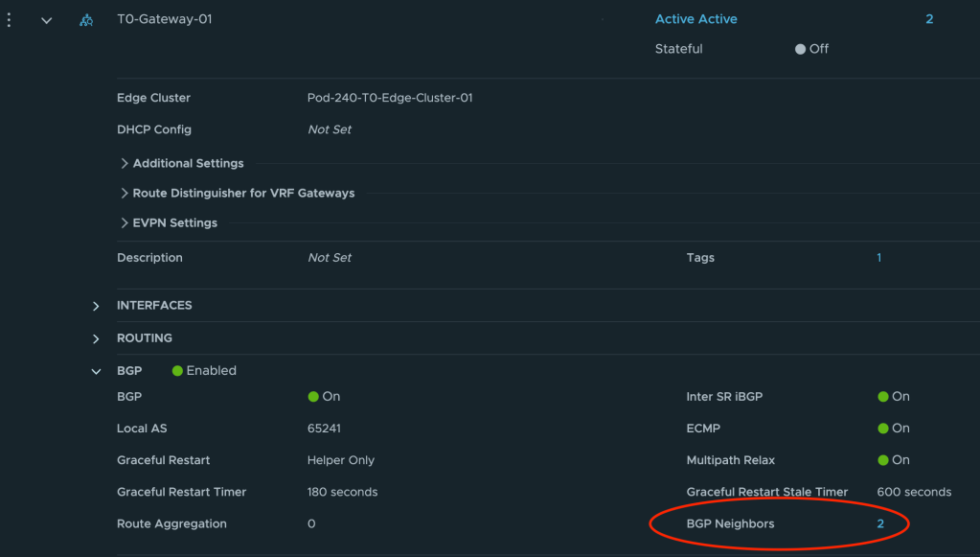Expand the INTERFACES section
The height and width of the screenshot is (557, 980).
[x=96, y=306]
